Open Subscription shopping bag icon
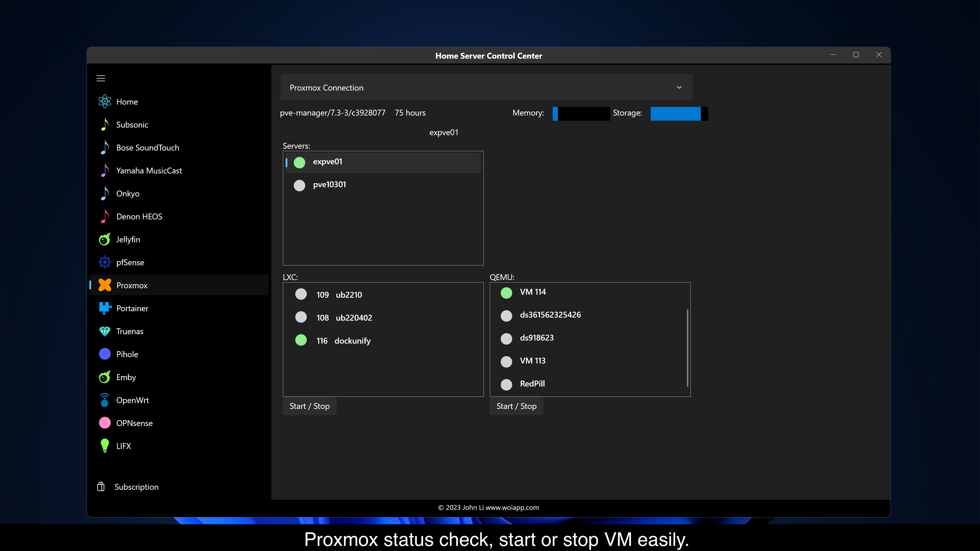 (x=101, y=487)
